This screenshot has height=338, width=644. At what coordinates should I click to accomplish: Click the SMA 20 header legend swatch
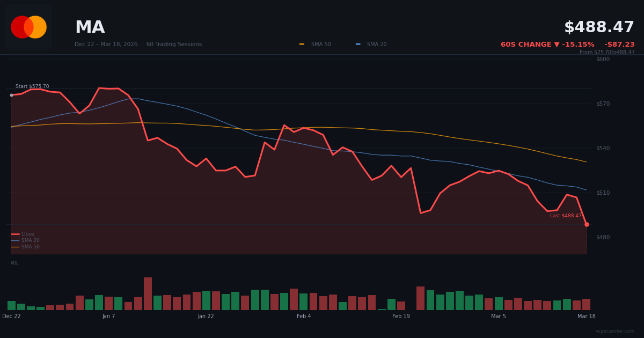pos(358,45)
